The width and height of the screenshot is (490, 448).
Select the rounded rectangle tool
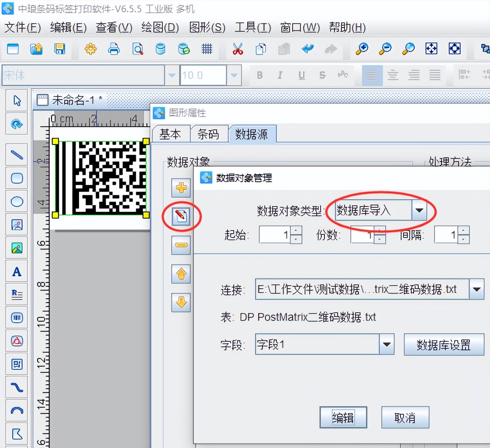pos(17,178)
